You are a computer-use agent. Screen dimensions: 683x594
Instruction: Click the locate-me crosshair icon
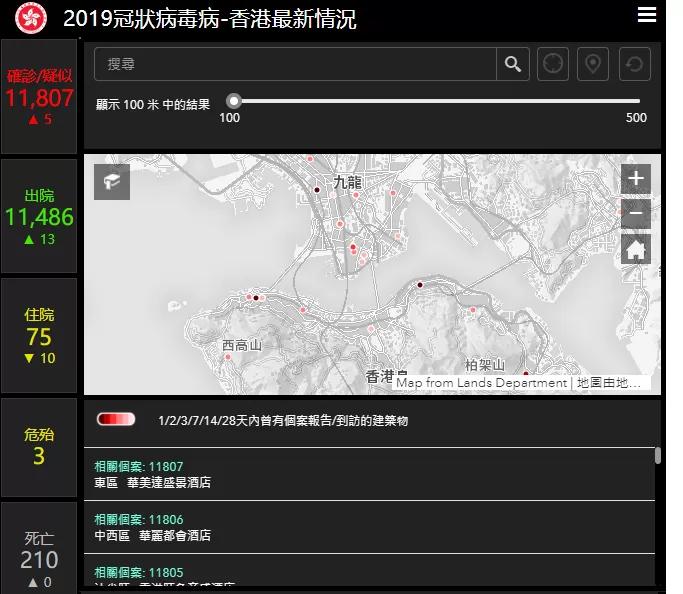click(553, 64)
